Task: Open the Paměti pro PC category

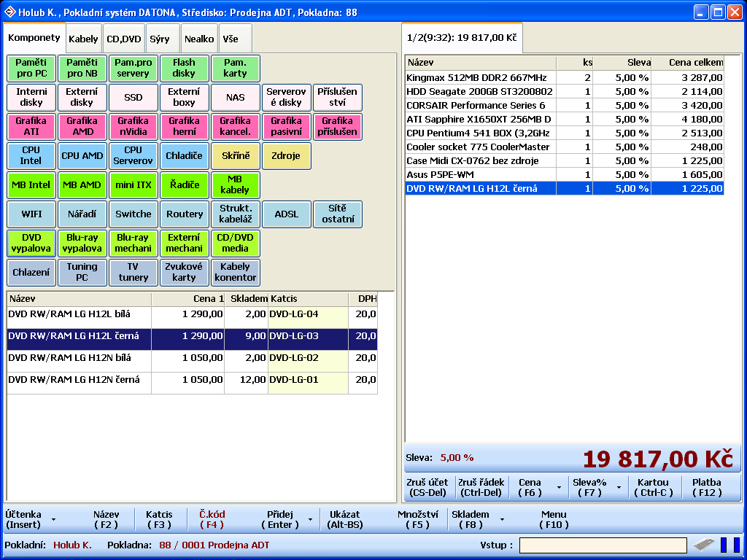Action: coord(31,68)
